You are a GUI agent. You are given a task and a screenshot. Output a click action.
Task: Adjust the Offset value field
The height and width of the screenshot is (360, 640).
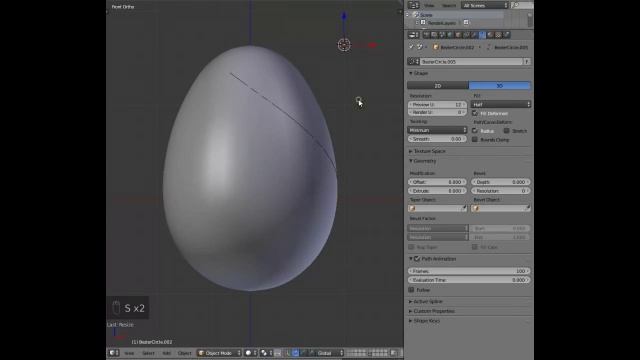[x=437, y=182]
